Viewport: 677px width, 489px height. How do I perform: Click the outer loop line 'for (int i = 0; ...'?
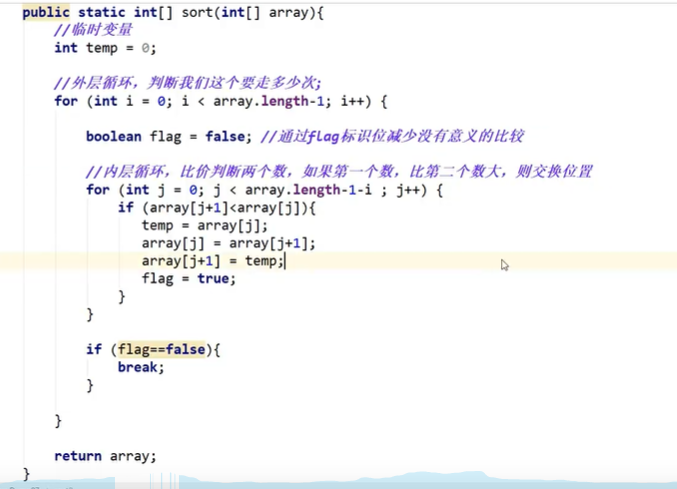[x=221, y=101]
